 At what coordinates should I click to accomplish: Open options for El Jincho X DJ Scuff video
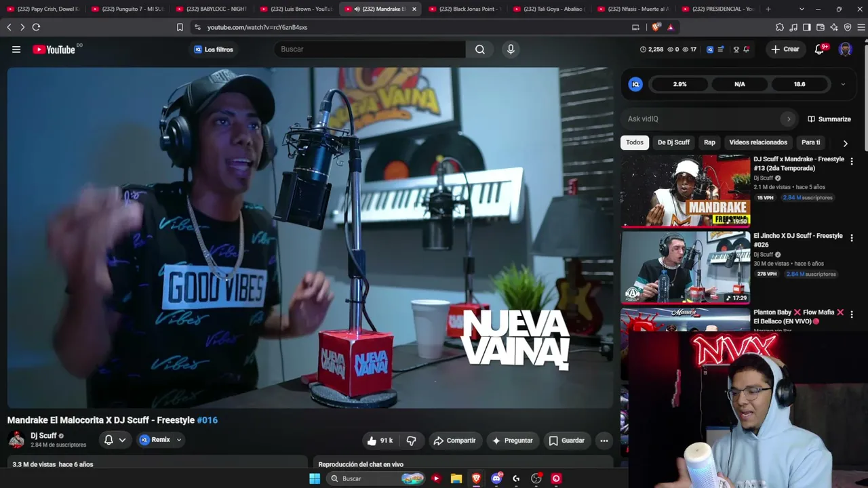pos(852,238)
